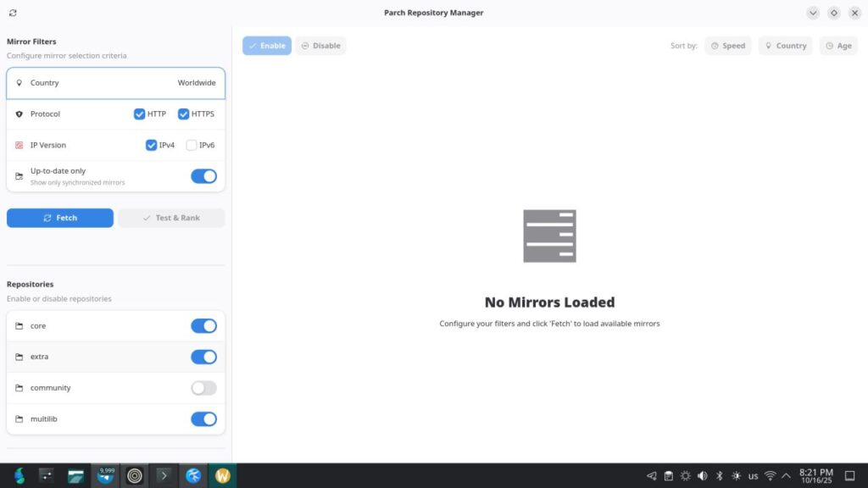Open the Parch application launcher icon
This screenshot has width=868, height=488.
[19, 475]
